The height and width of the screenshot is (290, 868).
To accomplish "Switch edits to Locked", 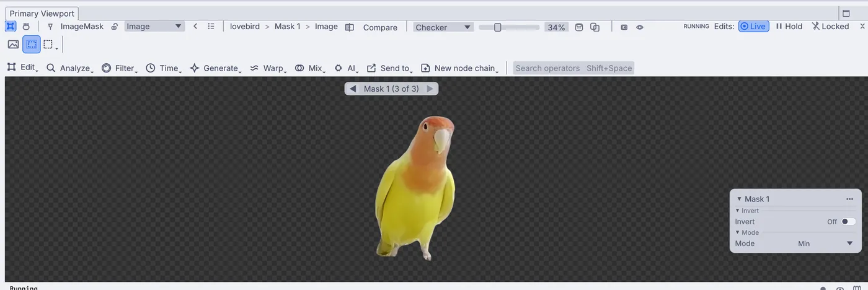I will pos(830,27).
